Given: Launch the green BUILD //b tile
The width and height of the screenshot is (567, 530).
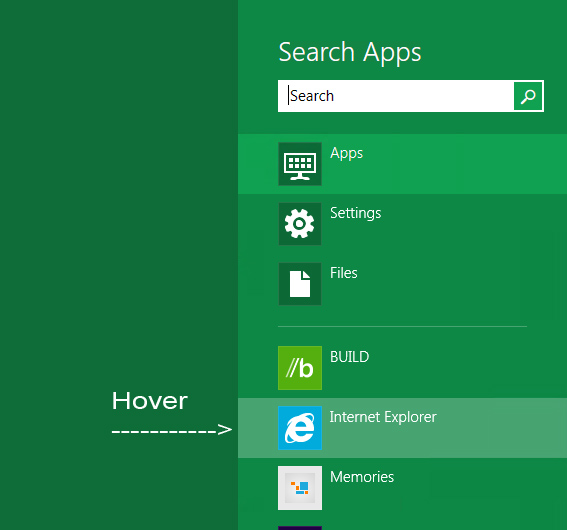Looking at the screenshot, I should point(300,368).
